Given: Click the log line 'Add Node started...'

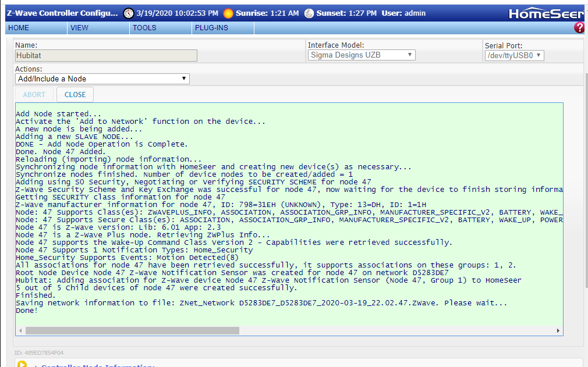Looking at the screenshot, I should pos(58,114).
